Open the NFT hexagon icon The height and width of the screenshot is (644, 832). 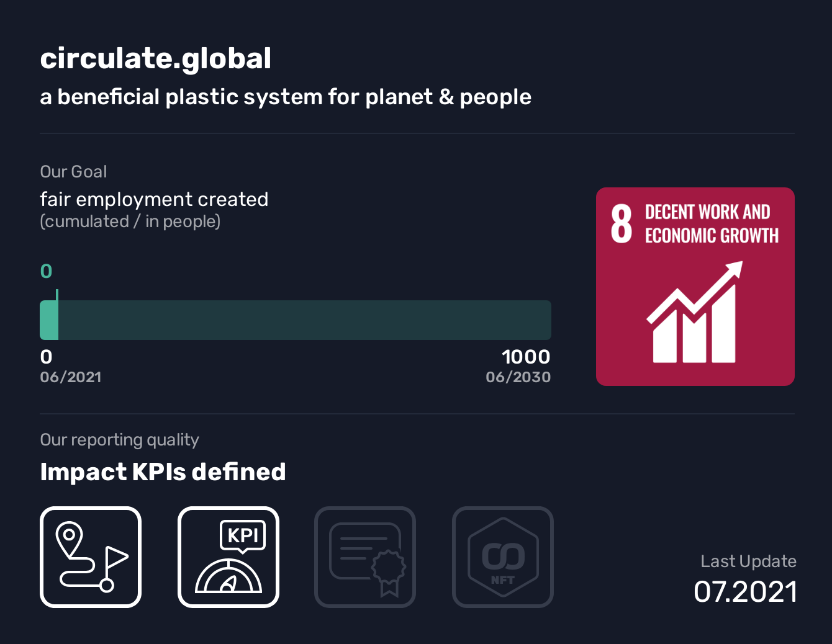pyautogui.click(x=503, y=557)
